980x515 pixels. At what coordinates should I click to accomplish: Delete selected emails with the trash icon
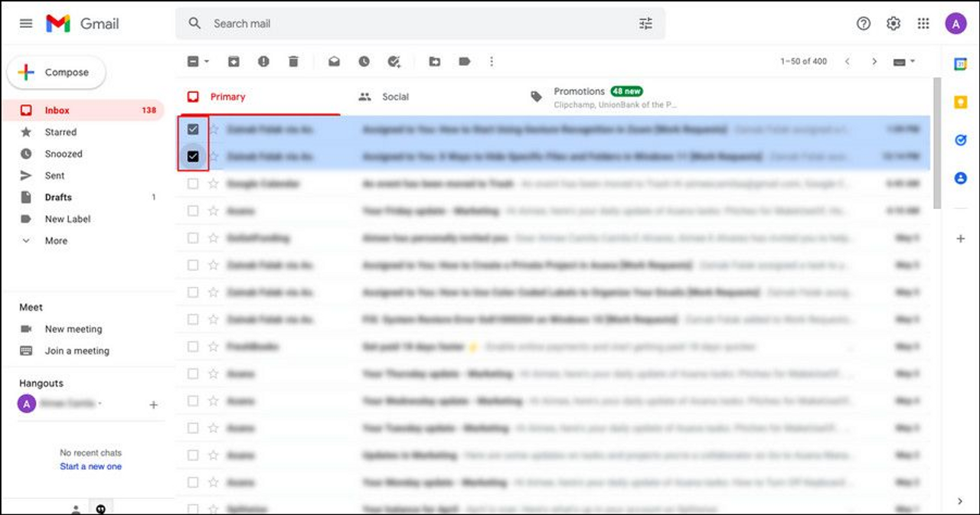point(293,62)
